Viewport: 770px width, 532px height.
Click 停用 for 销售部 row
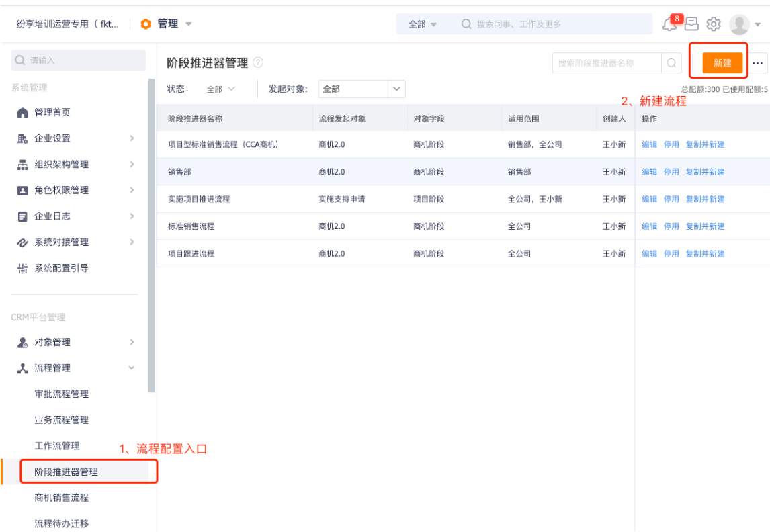point(671,172)
